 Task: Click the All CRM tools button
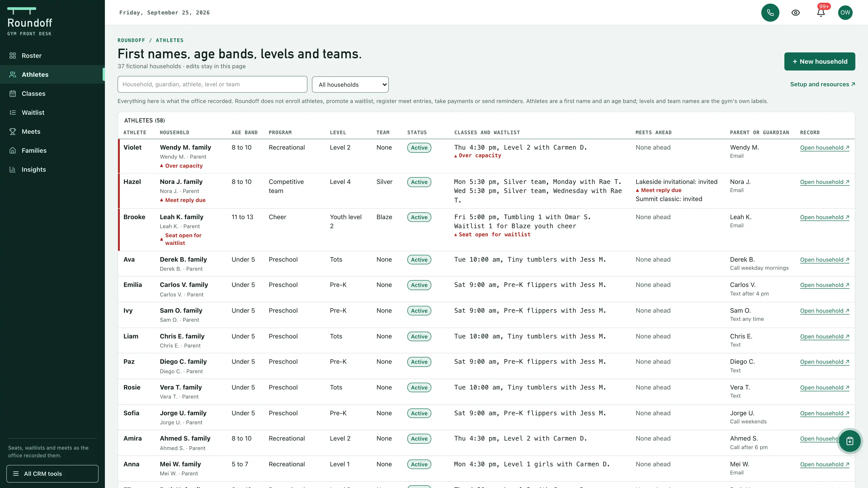point(52,474)
